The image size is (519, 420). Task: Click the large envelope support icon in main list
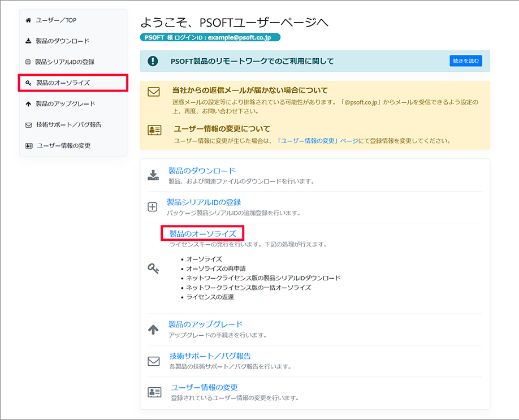(x=154, y=361)
